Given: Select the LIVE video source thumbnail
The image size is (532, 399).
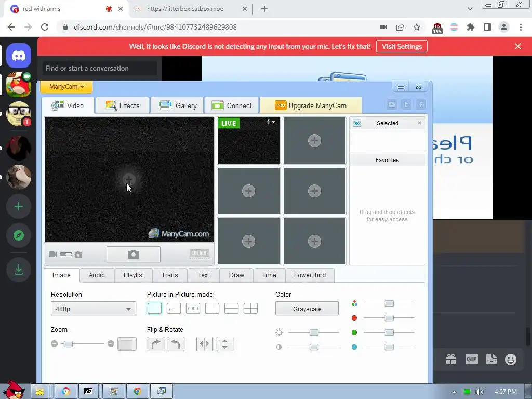Looking at the screenshot, I should click(249, 140).
